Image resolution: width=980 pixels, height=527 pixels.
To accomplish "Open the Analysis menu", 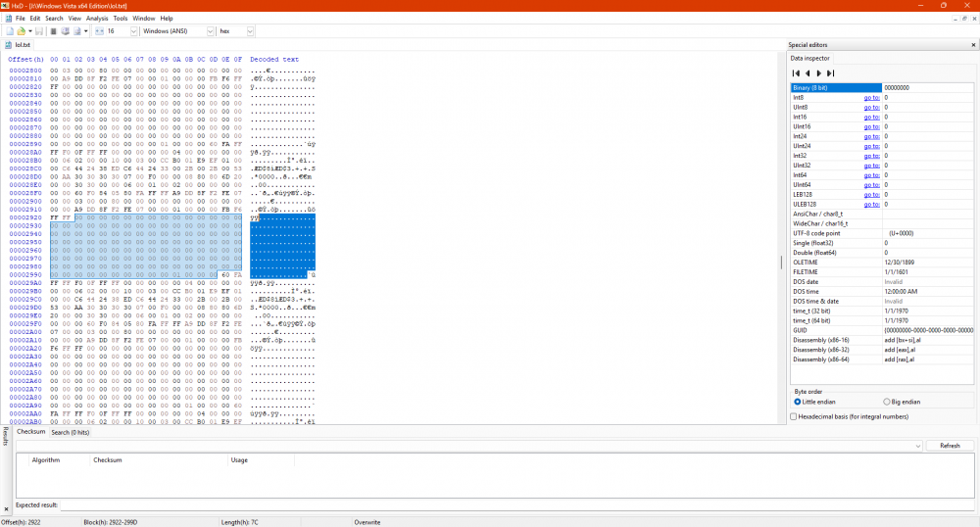I will [97, 18].
